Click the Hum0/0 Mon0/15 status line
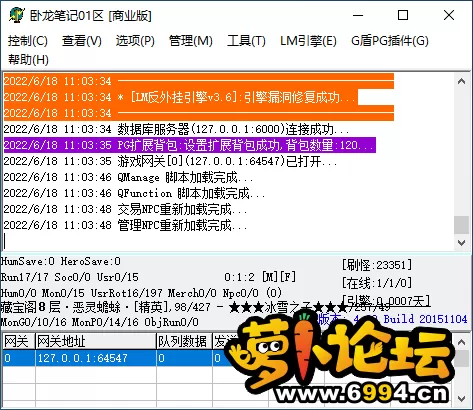 click(x=141, y=293)
